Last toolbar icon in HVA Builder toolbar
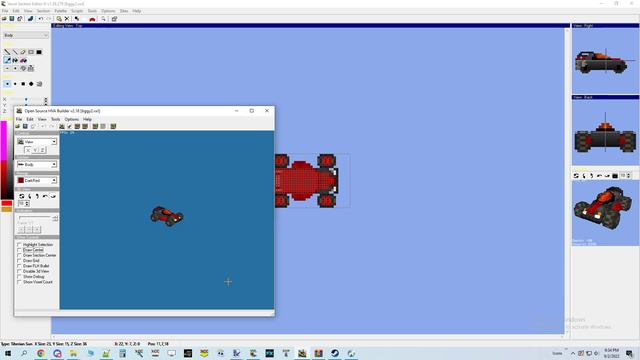 [x=113, y=126]
